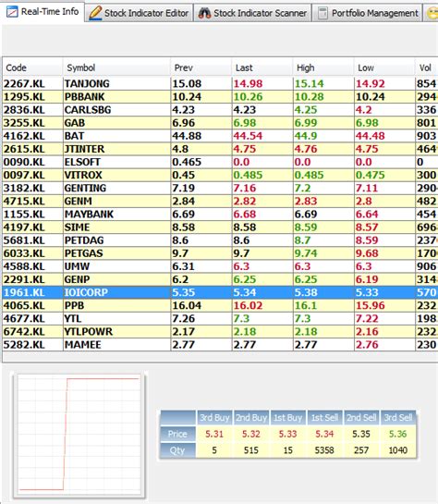This screenshot has height=504, width=438.
Task: Sort by the High column header
Action: 323,68
